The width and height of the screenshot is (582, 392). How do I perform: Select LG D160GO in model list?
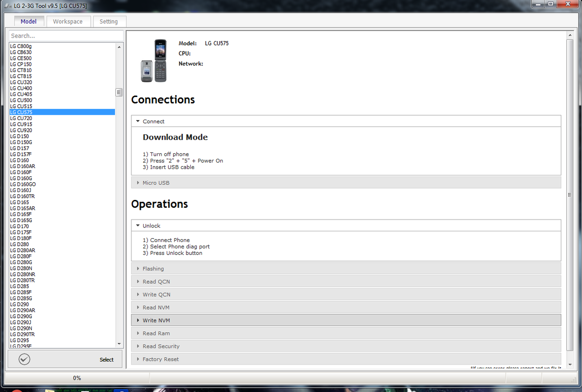(62, 184)
